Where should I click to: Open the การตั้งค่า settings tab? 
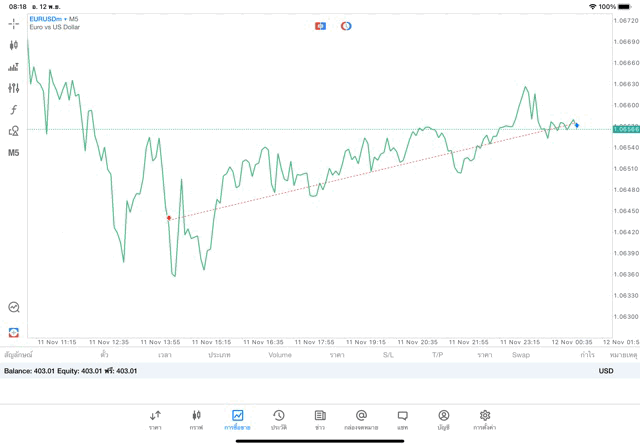(x=485, y=419)
